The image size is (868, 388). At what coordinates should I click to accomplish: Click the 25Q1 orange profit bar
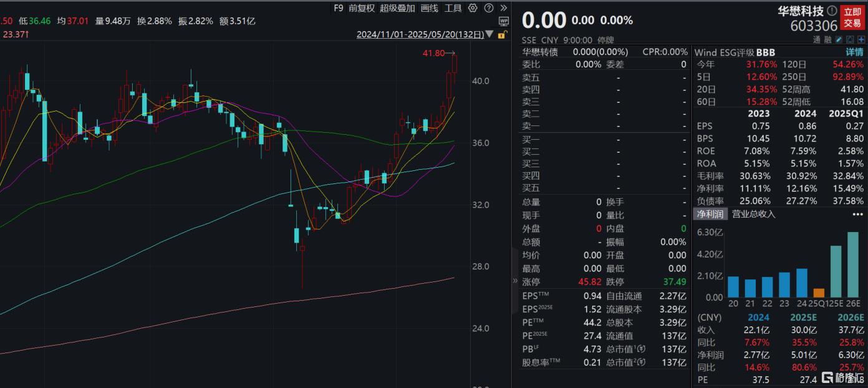click(x=818, y=293)
